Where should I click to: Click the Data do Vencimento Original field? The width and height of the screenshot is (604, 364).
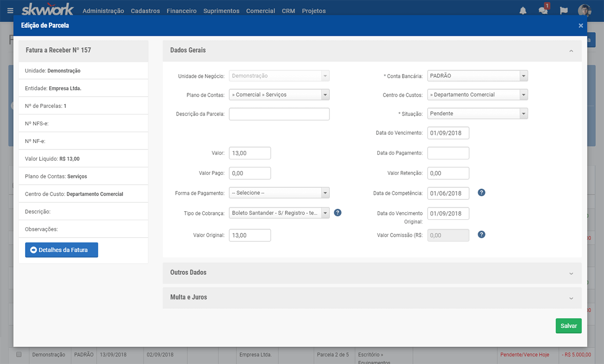[x=448, y=214]
